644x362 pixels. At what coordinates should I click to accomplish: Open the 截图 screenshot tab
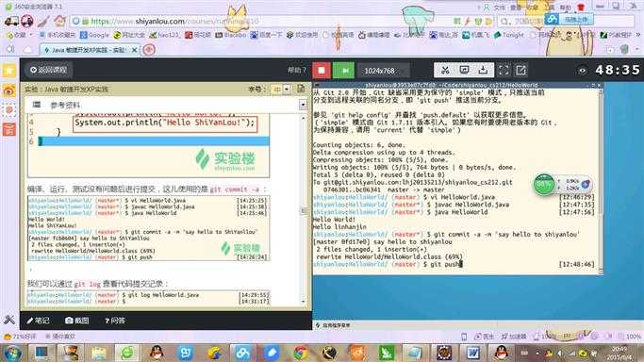(77, 321)
